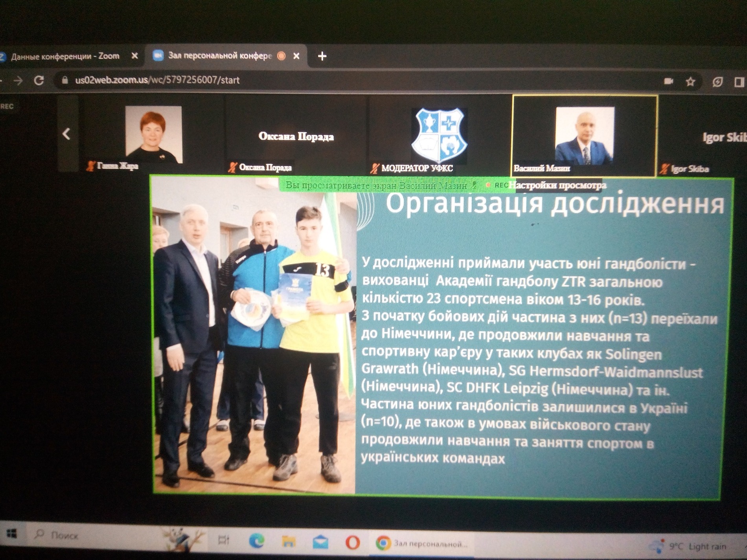The width and height of the screenshot is (747, 560).
Task: Select Василий Мазин's video tile
Action: click(x=584, y=136)
